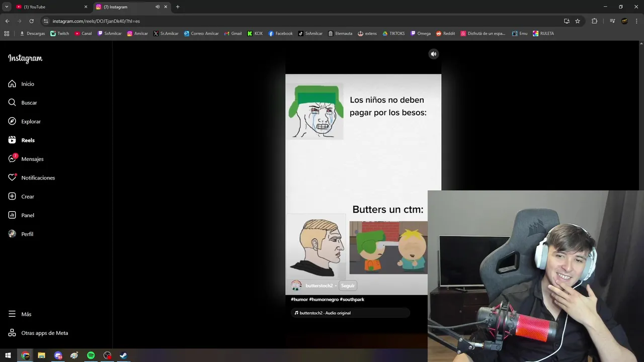This screenshot has height=362, width=644.
Task: Open the #southpark hashtag
Action: pos(352,299)
